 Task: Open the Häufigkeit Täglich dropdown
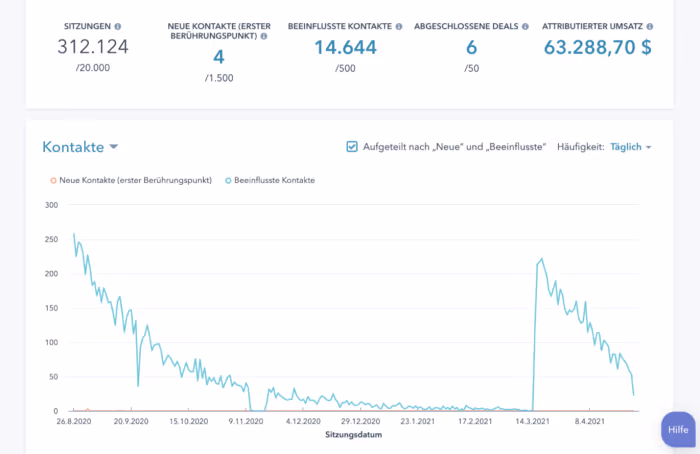630,147
